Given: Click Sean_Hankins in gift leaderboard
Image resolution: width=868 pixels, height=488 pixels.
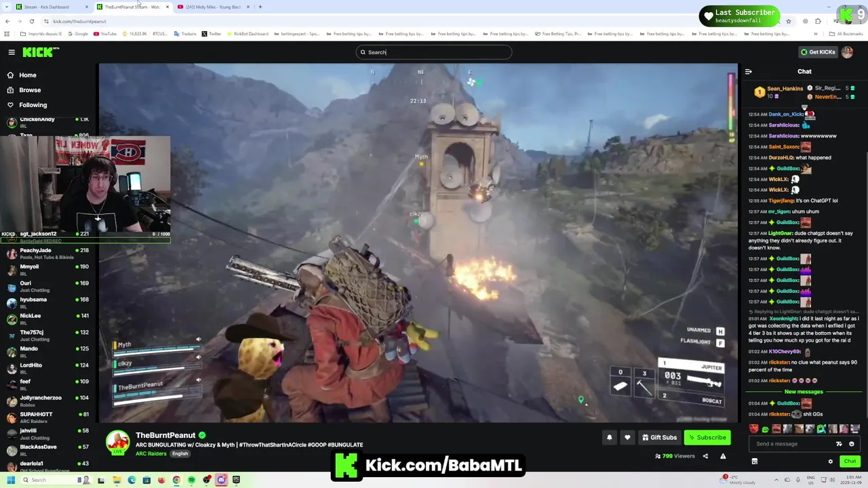Looking at the screenshot, I should (785, 89).
